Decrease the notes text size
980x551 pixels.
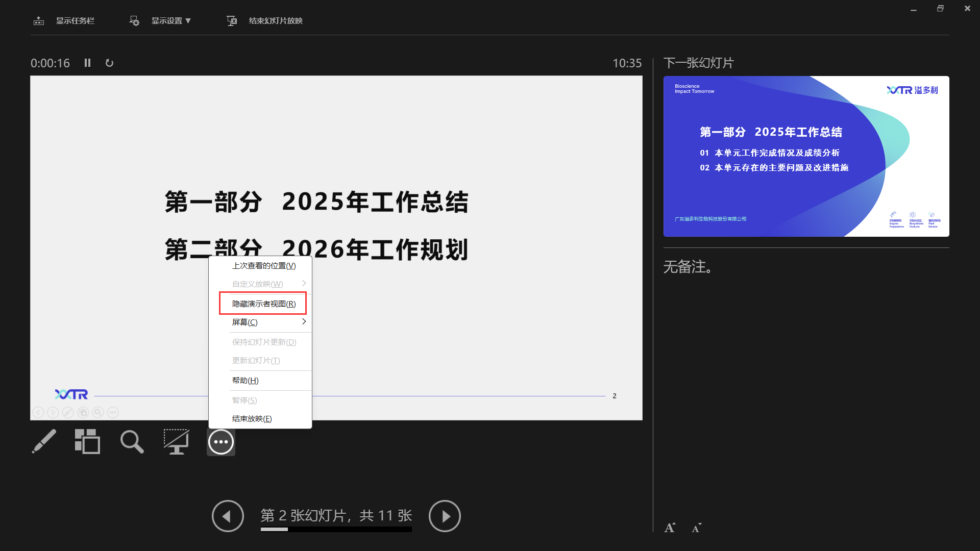coord(696,528)
